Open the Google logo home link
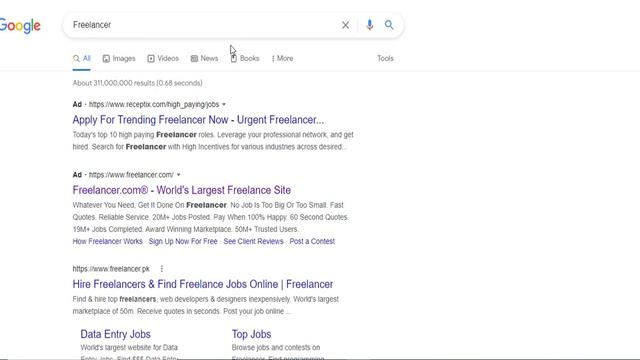This screenshot has height=360, width=640. [20, 26]
